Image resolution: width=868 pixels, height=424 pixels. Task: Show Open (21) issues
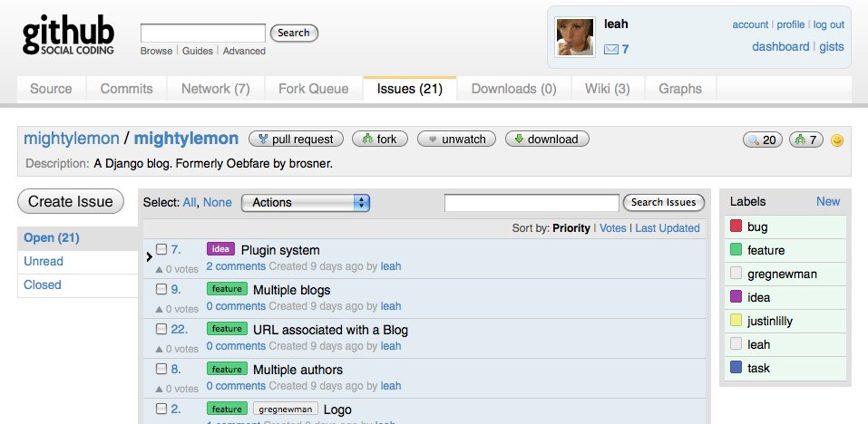tap(52, 238)
